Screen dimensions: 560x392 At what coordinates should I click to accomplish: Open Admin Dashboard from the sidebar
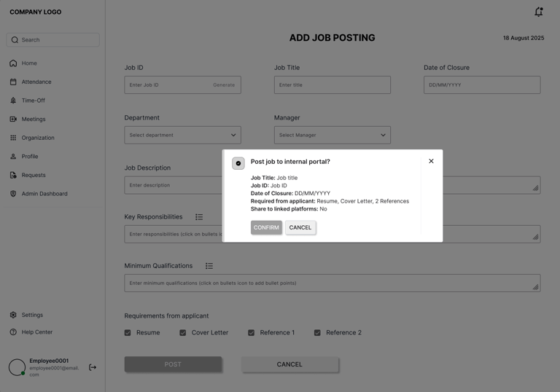coord(44,194)
